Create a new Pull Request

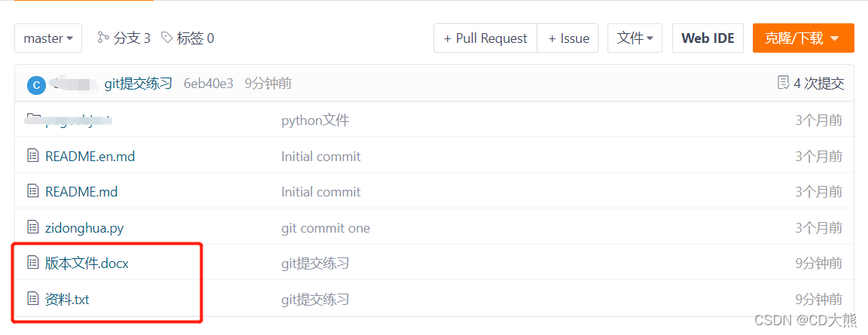pyautogui.click(x=486, y=38)
